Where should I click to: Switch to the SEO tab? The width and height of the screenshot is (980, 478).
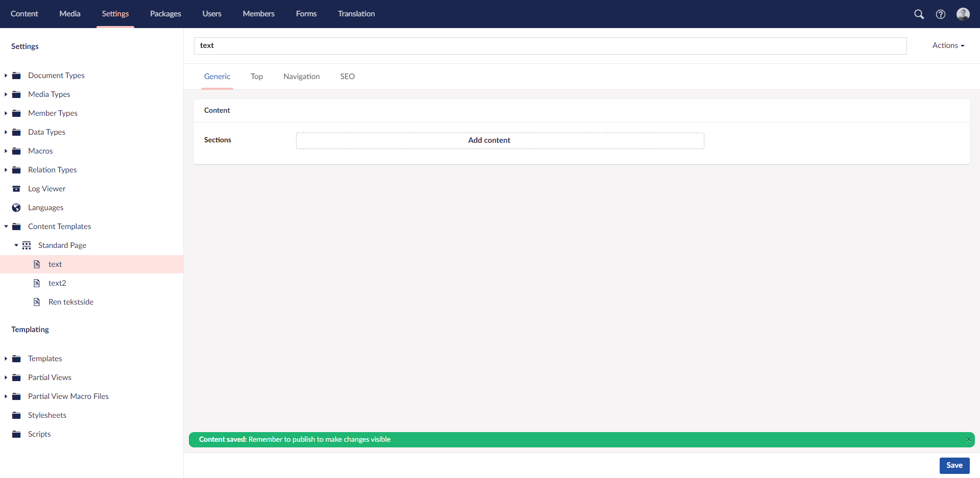click(x=347, y=76)
